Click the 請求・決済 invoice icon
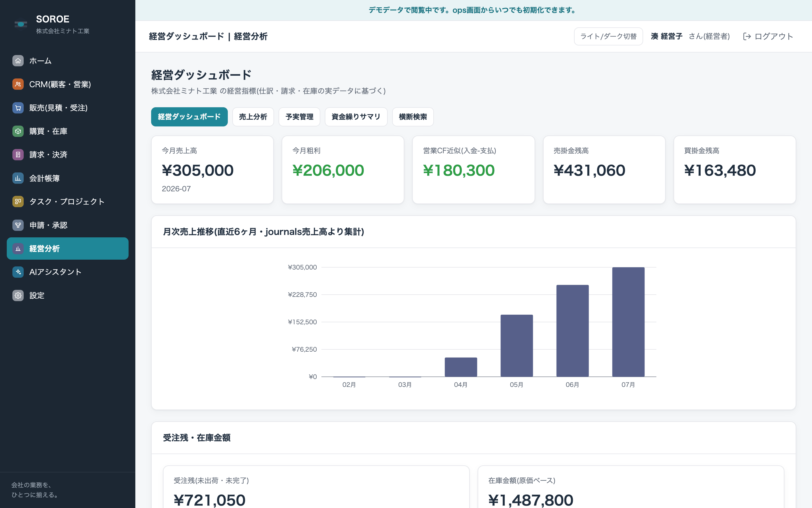This screenshot has width=812, height=508. pyautogui.click(x=18, y=155)
